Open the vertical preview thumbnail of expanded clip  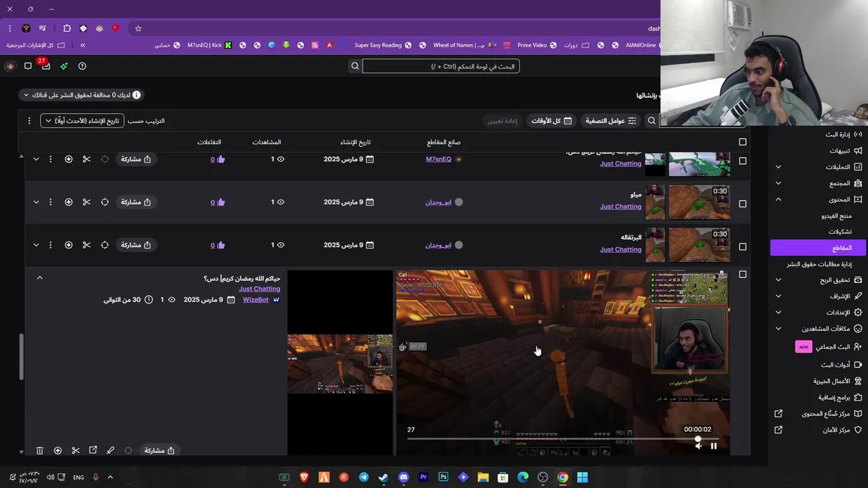pos(340,363)
